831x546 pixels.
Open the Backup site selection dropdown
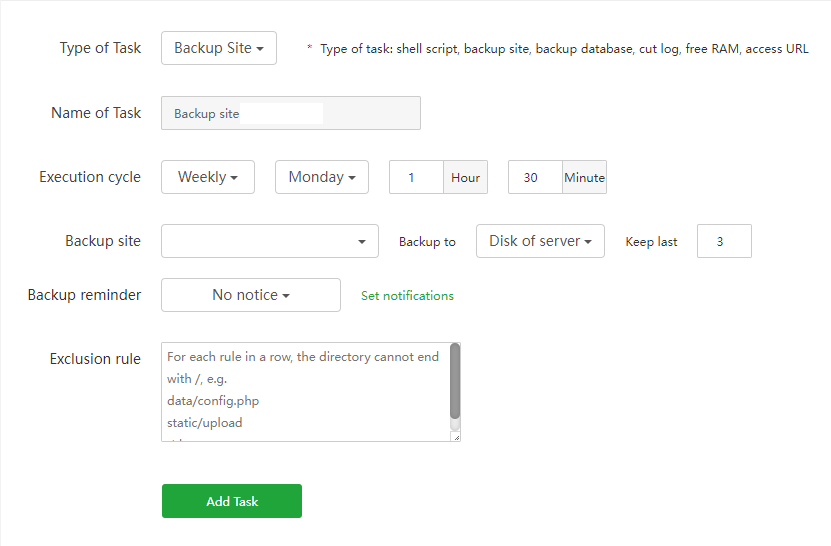coord(269,241)
